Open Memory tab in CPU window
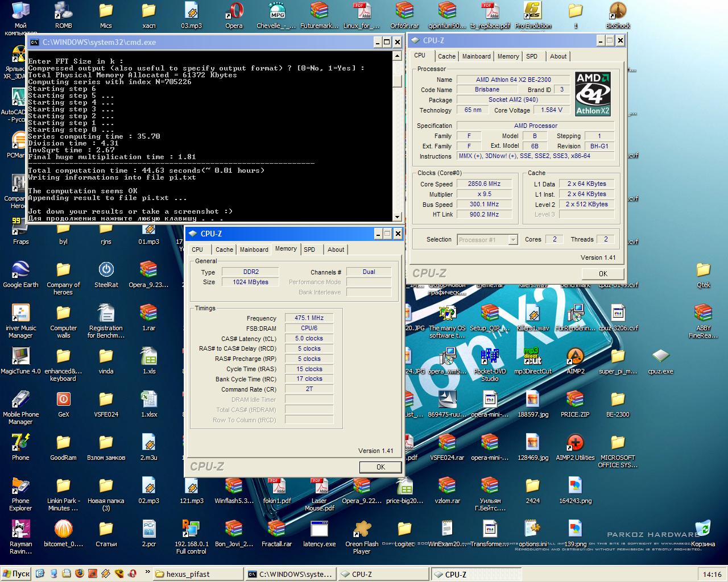This screenshot has height=582, width=728. (x=508, y=56)
